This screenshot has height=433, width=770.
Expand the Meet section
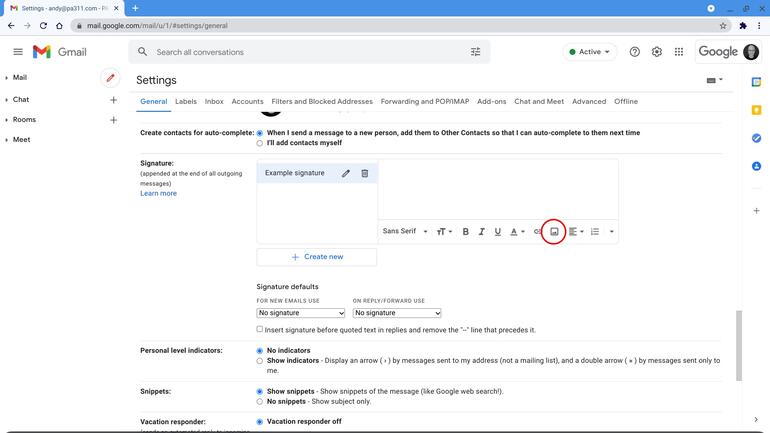pos(6,140)
